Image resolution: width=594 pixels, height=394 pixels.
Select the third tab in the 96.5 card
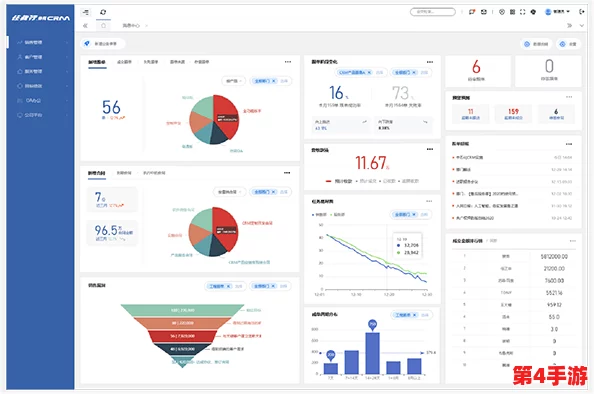[154, 173]
